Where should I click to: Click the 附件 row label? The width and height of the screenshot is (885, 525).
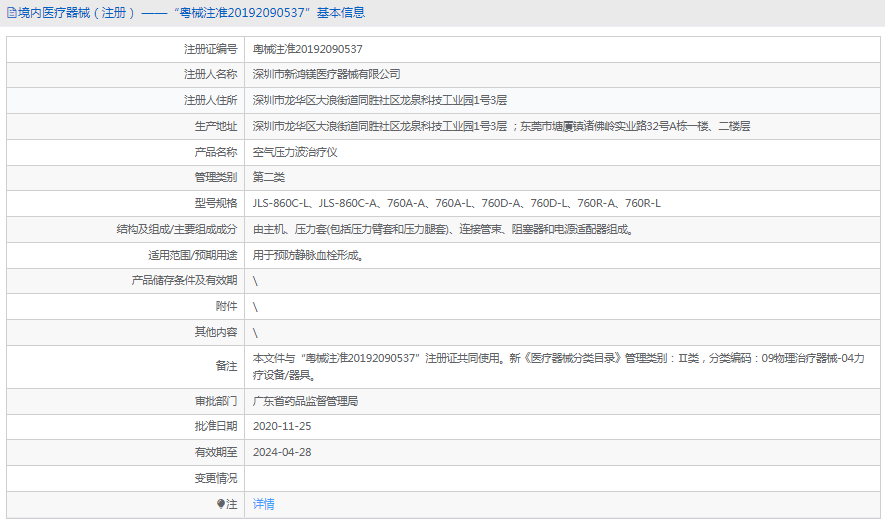[226, 306]
